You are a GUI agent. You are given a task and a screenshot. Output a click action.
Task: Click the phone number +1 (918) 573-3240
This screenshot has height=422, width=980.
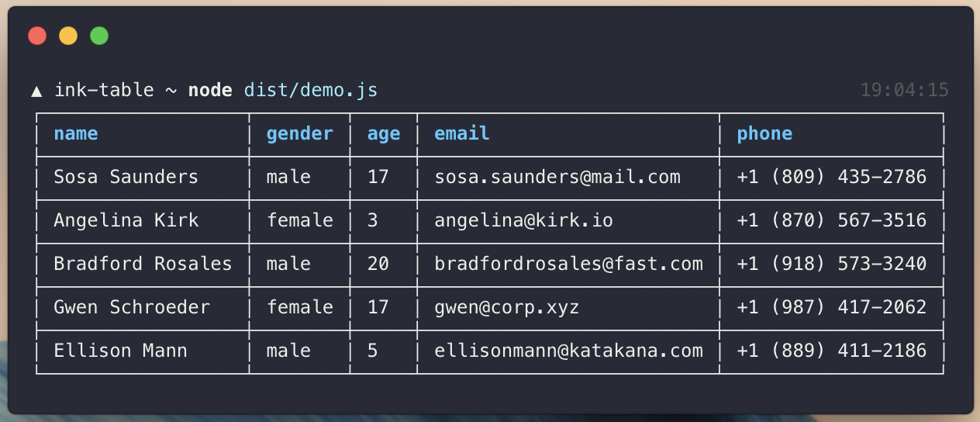click(x=832, y=264)
